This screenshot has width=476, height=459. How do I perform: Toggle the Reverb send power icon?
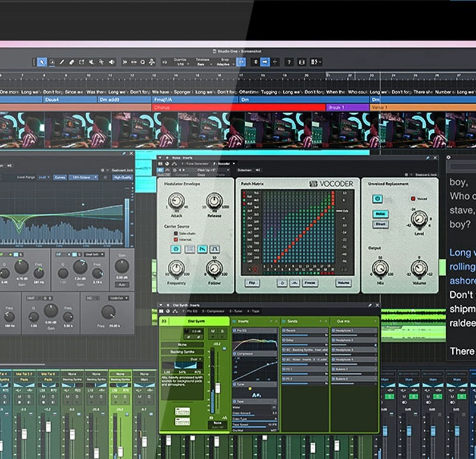coord(284,330)
